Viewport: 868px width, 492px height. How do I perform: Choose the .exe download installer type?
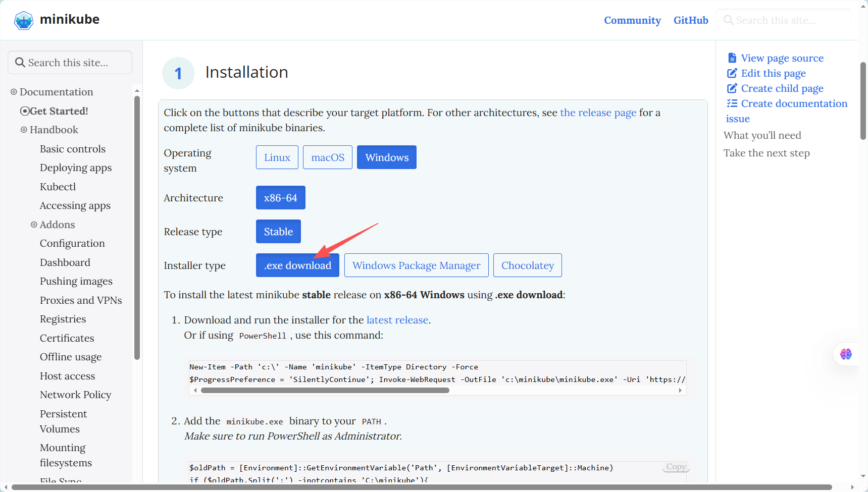[x=297, y=265]
